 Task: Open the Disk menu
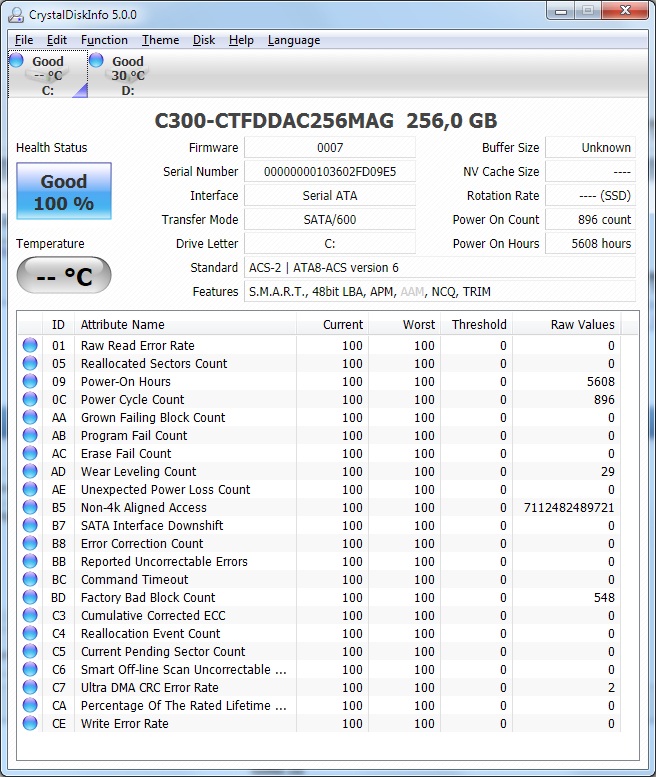pos(204,40)
